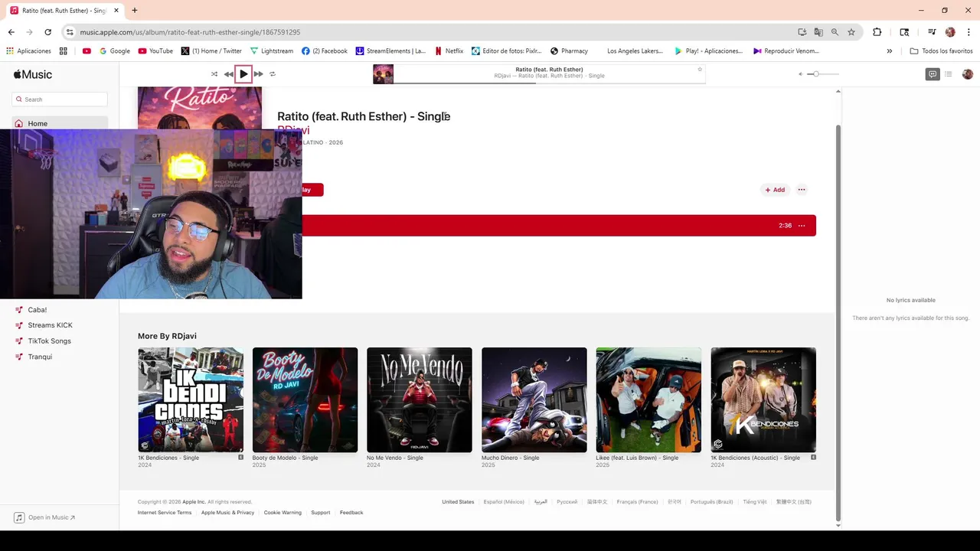Open the track's more options menu beside 2:36
Viewport: 980px width, 551px height.
802,226
